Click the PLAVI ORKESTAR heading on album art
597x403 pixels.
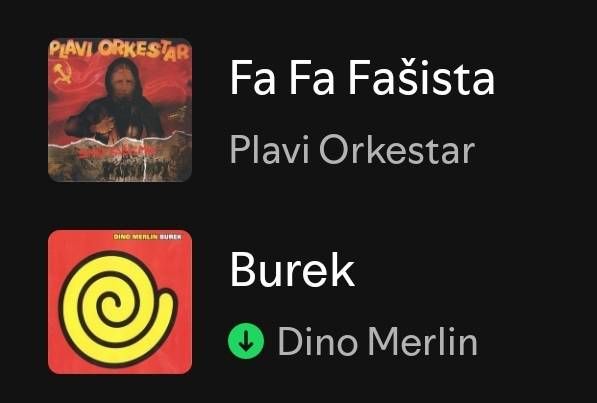coord(120,51)
